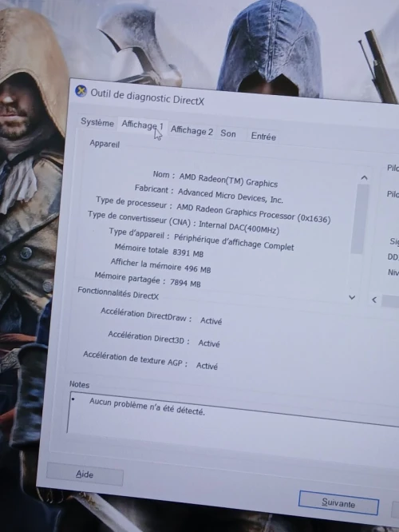Click Mémoire partagée 7894 MB value
The image size is (399, 532).
(185, 282)
